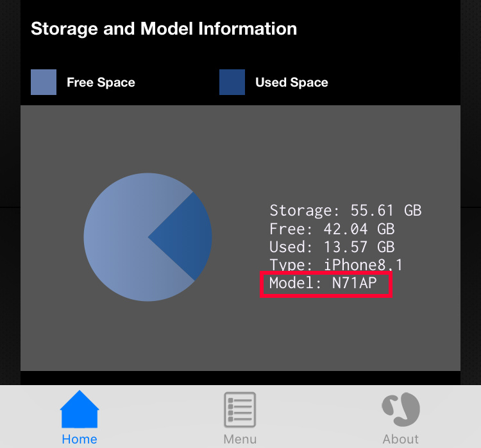Tap the "Used: 13.57 GB" line
The width and height of the screenshot is (481, 448).
pos(332,246)
